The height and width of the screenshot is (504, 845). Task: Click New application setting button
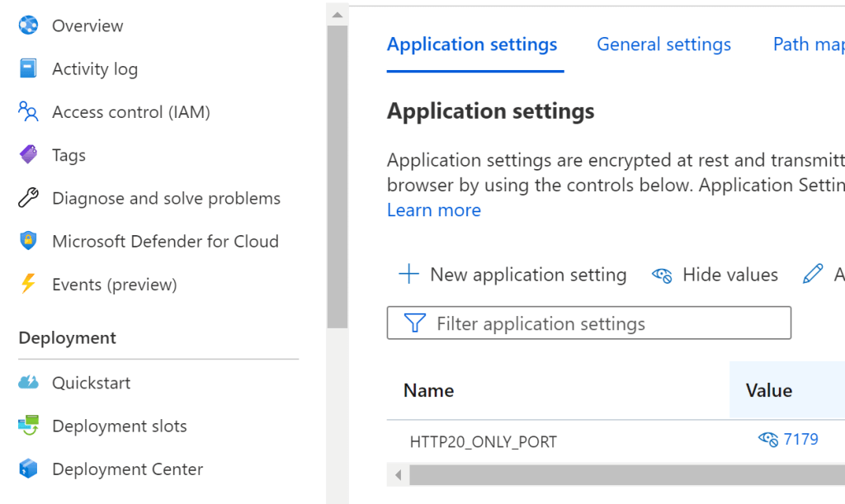click(512, 275)
